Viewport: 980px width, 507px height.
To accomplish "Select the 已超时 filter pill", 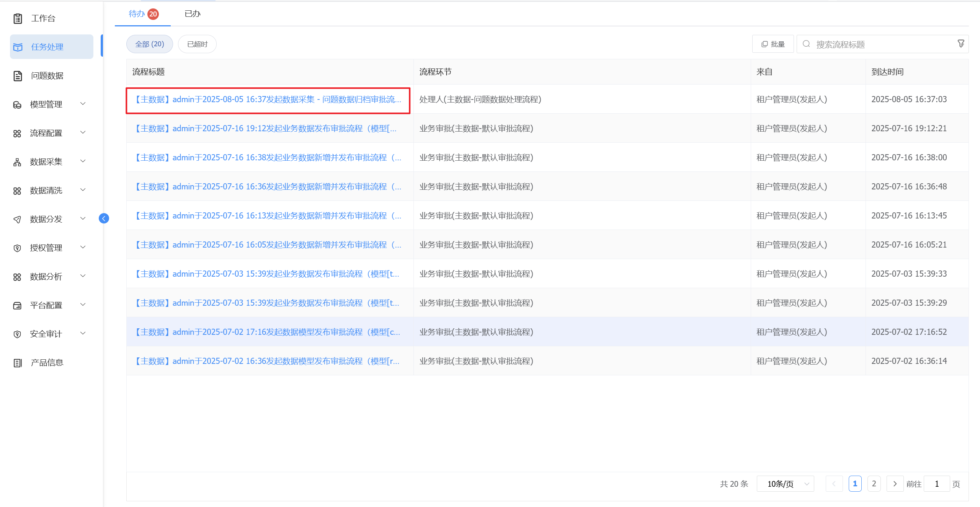I will tap(197, 44).
